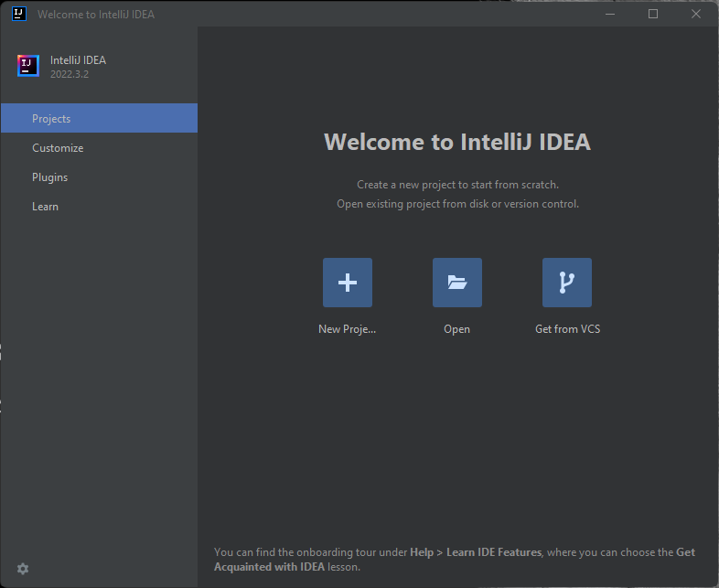This screenshot has width=719, height=588.
Task: Go to the Learn tab
Action: click(99, 207)
